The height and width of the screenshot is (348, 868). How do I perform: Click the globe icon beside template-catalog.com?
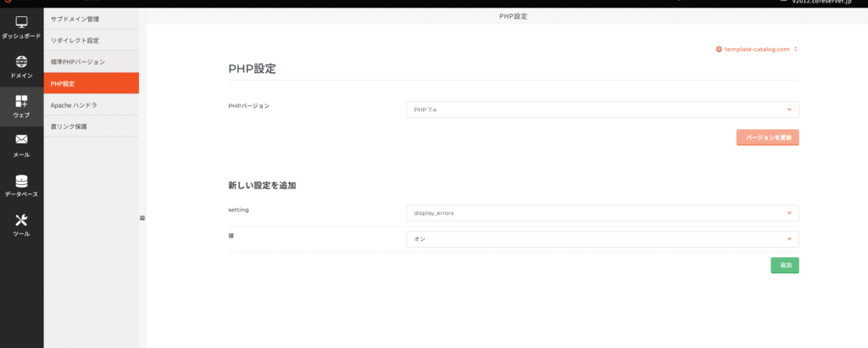[x=719, y=49]
